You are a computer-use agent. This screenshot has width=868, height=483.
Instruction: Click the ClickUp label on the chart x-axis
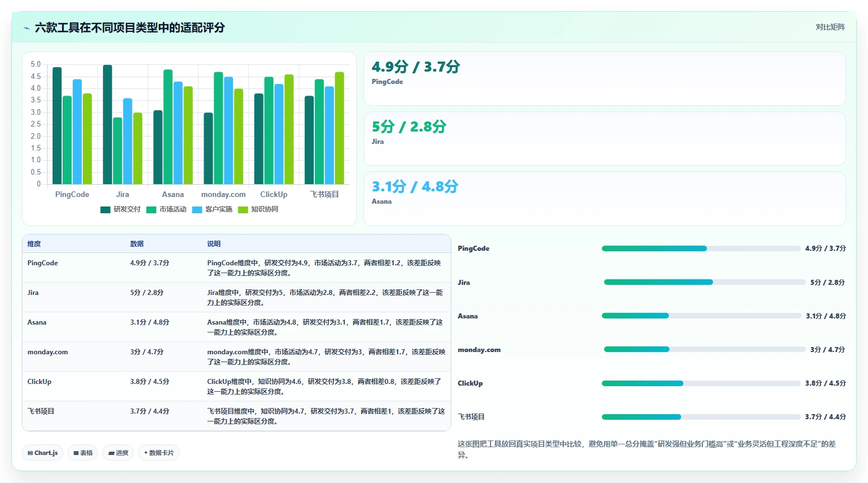tap(273, 195)
